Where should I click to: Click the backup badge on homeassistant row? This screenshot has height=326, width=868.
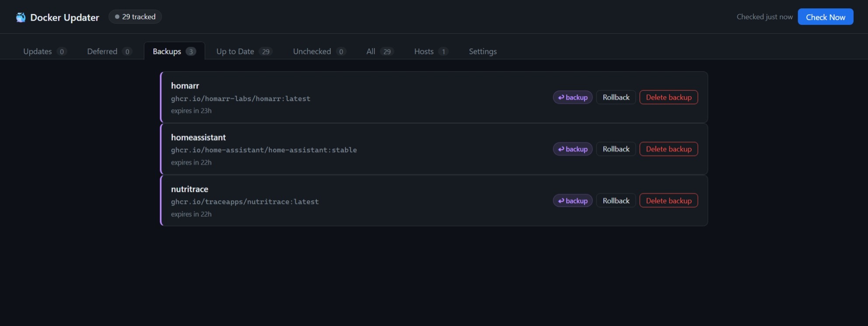tap(572, 149)
